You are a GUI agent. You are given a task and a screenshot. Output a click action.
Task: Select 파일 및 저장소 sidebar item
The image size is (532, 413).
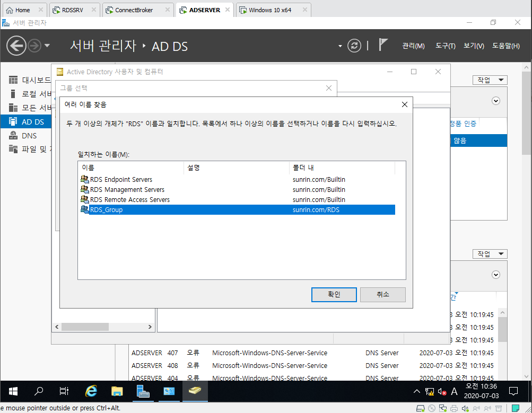pos(26,149)
